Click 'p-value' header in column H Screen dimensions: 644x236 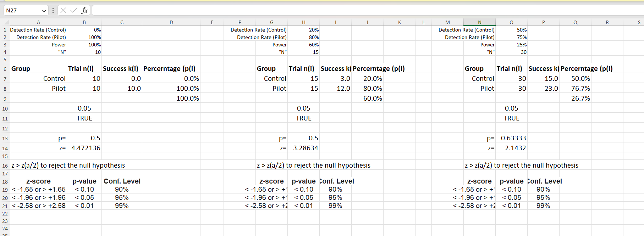[x=303, y=181]
